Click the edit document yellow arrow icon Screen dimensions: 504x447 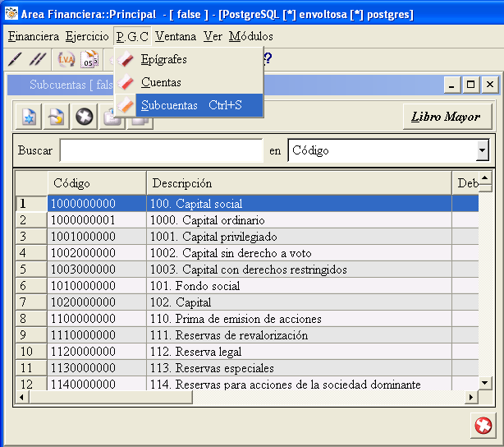coord(57,117)
